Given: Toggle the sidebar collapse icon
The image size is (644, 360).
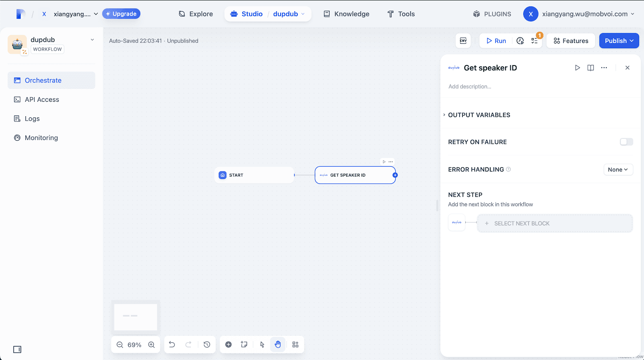Looking at the screenshot, I should coord(17,349).
